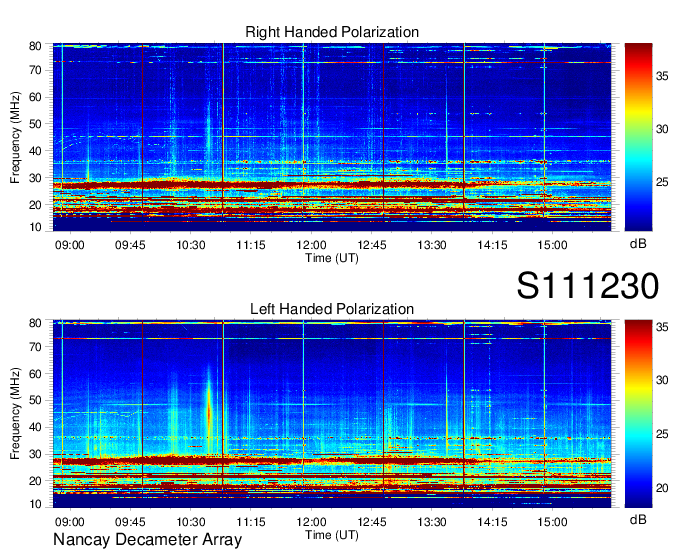Click "15:00" time tick of Right Handed plot

point(552,245)
